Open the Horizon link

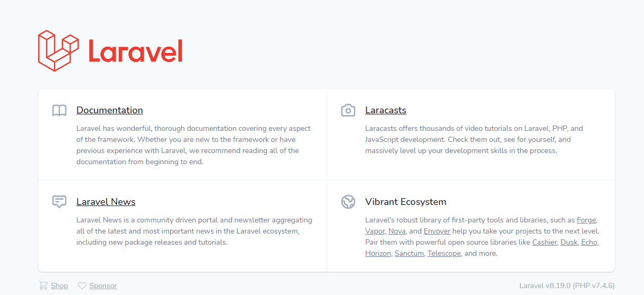(x=379, y=253)
